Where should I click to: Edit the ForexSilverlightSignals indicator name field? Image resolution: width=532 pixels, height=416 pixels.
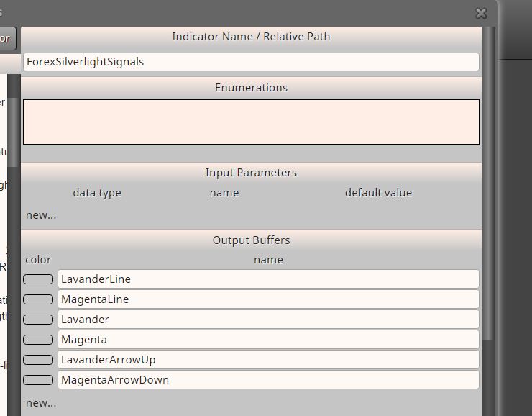pos(251,62)
